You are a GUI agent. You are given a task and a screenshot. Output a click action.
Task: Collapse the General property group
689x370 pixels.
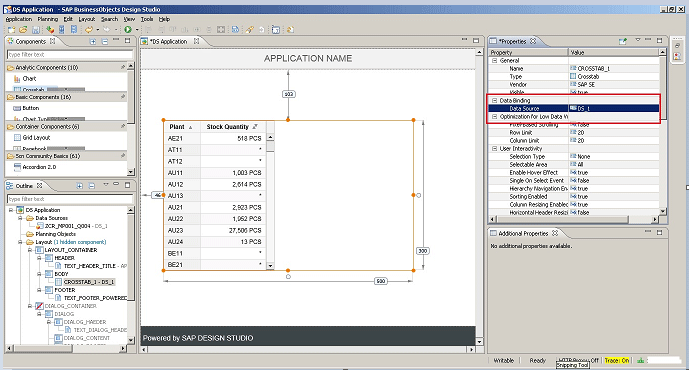click(x=495, y=61)
